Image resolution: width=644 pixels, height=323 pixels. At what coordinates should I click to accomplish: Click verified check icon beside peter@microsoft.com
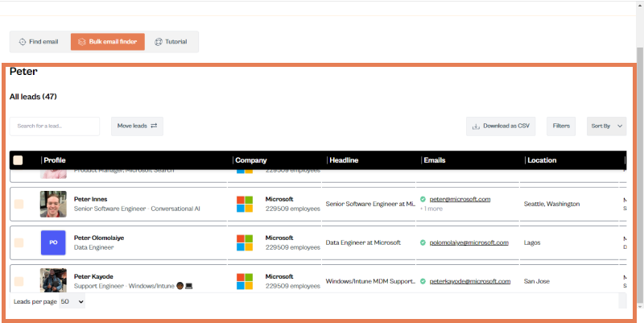coord(423,199)
